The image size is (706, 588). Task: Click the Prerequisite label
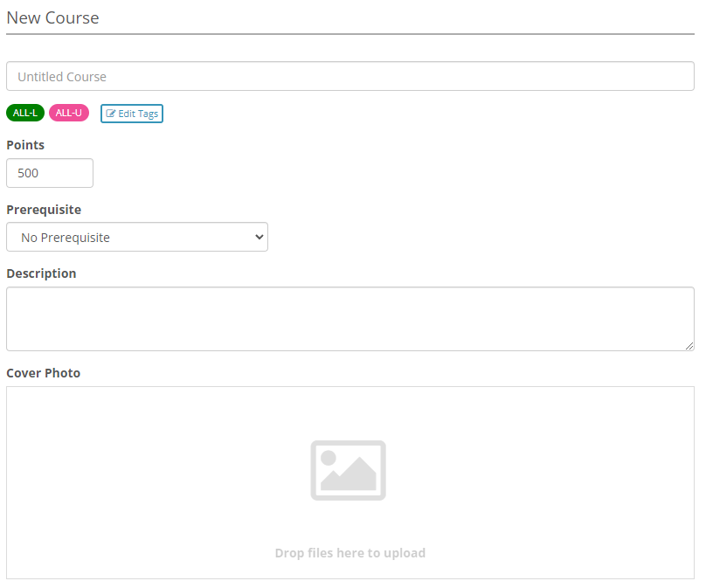pyautogui.click(x=44, y=210)
